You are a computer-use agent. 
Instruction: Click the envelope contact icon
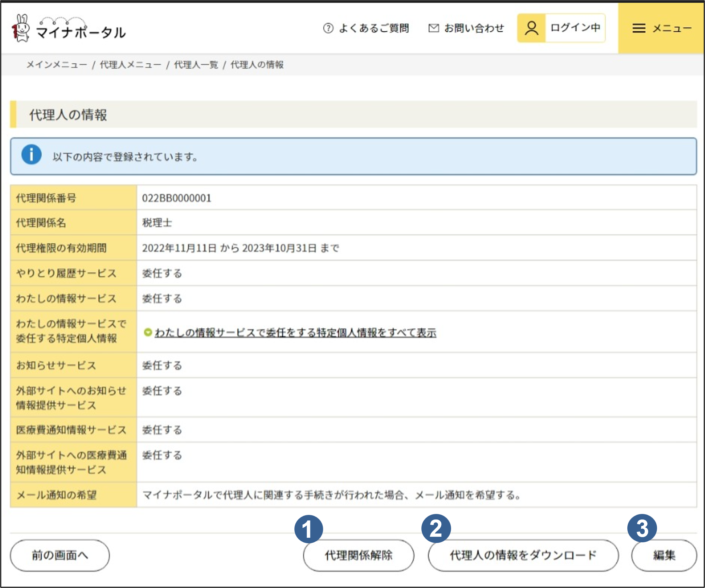coord(433,28)
